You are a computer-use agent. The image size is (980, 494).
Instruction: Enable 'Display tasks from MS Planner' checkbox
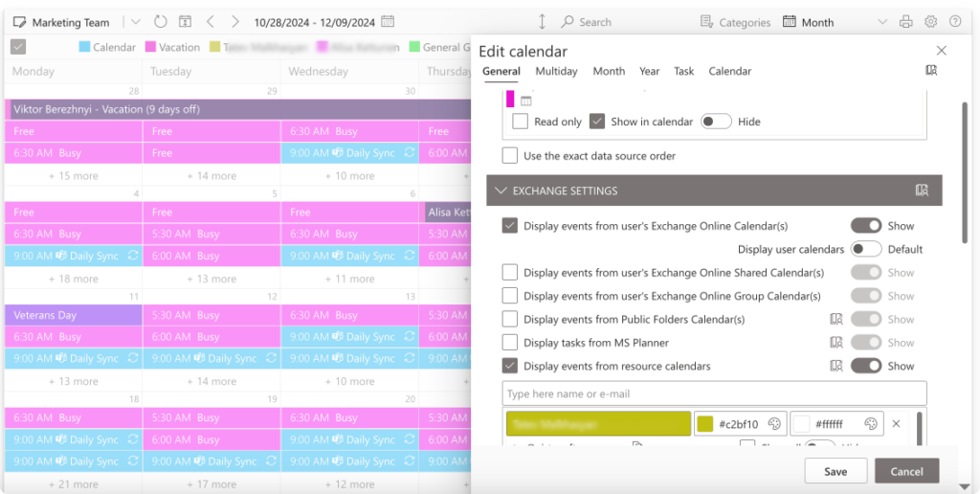(510, 343)
